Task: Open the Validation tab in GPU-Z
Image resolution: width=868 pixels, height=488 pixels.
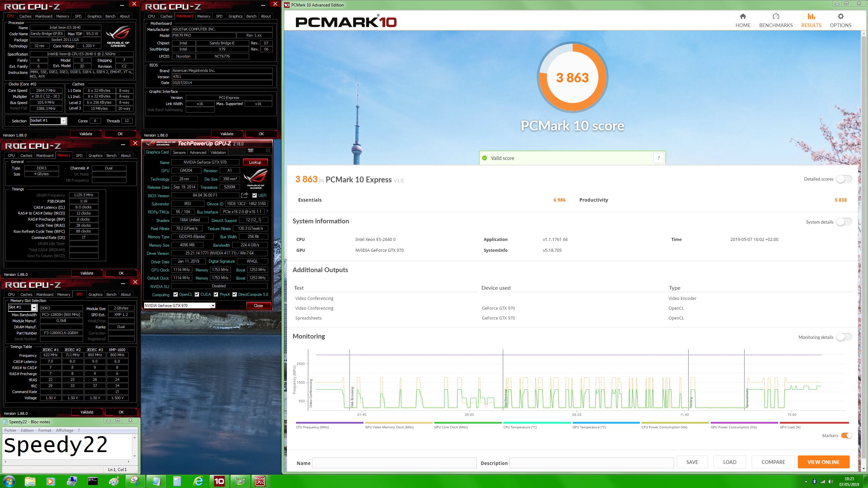Action: coord(218,152)
